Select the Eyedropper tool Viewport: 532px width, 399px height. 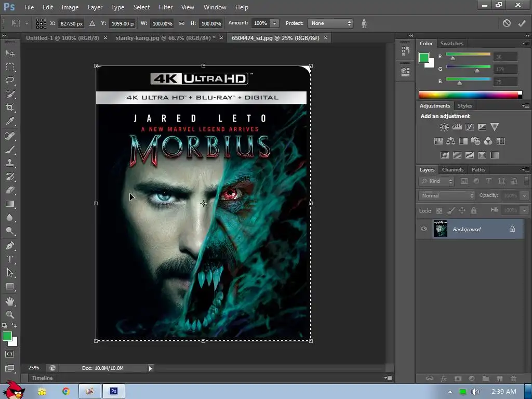click(x=10, y=121)
